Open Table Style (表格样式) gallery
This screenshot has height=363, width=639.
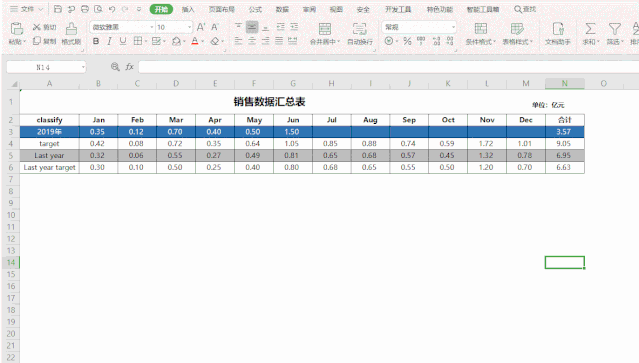pyautogui.click(x=517, y=33)
